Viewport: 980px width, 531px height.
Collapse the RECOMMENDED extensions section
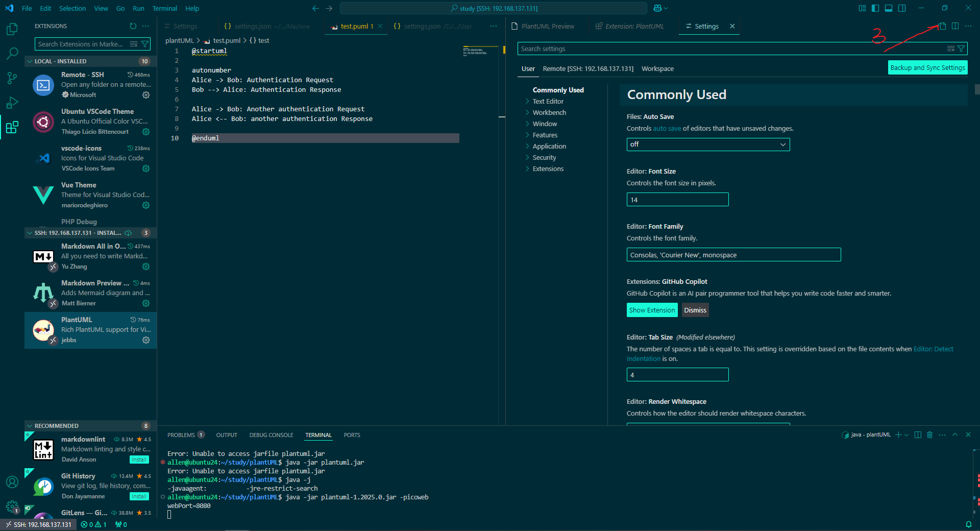point(56,425)
